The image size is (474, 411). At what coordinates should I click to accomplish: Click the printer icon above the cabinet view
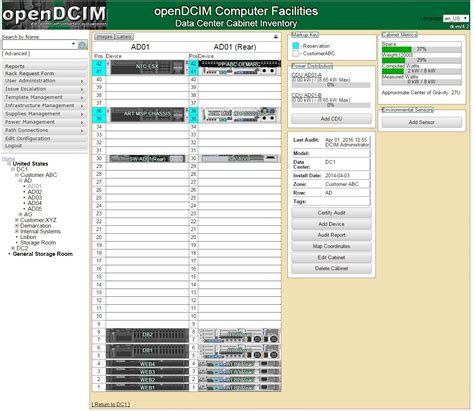click(276, 37)
